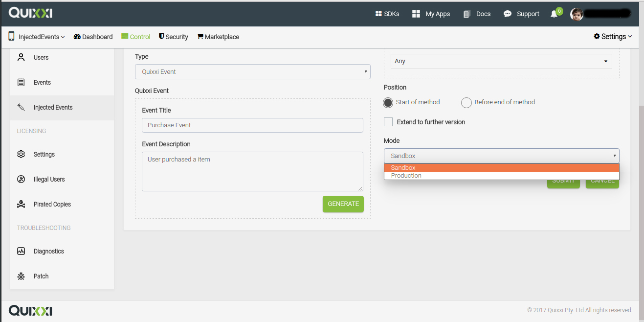Open Illegal Users in sidebar
Screen dimensions: 644x322
point(62,179)
